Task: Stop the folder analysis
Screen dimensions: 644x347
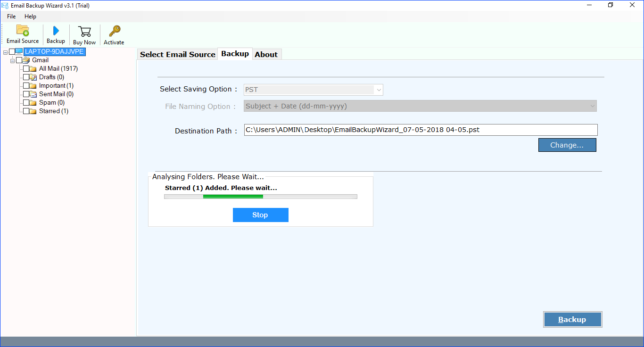Action: click(x=260, y=215)
